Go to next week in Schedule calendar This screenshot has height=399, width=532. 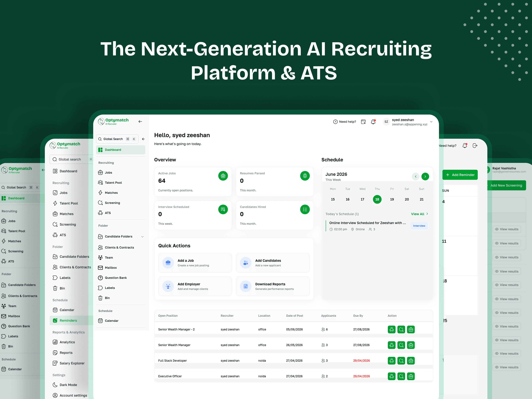click(x=425, y=177)
